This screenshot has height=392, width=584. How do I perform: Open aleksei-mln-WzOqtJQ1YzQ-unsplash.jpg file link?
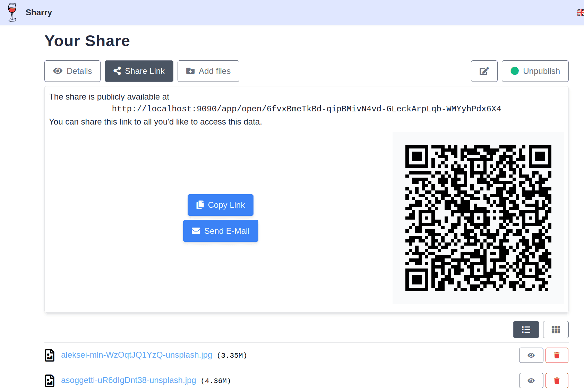137,355
